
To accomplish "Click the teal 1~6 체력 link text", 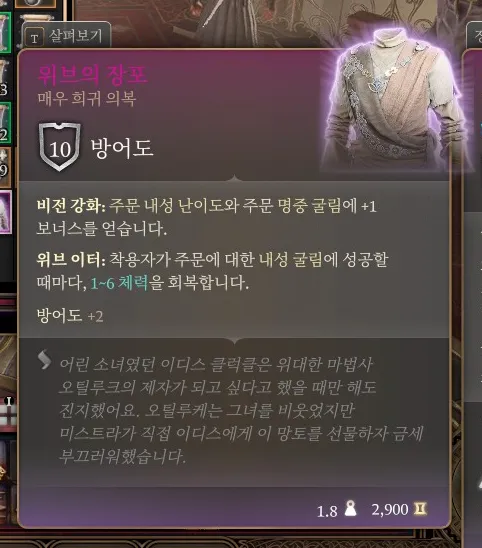I will click(x=119, y=283).
